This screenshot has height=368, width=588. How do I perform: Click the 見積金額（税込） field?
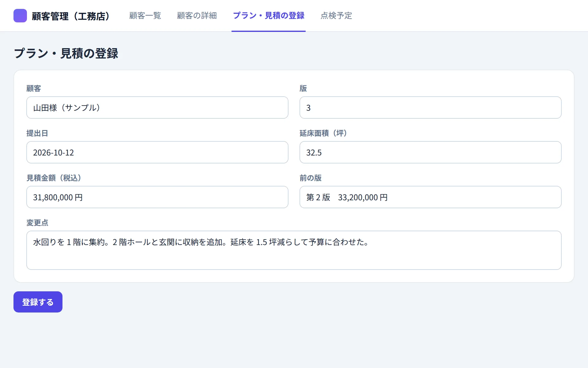point(157,197)
